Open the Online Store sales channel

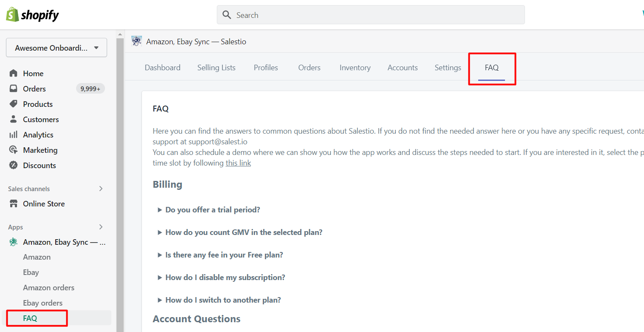tap(44, 204)
